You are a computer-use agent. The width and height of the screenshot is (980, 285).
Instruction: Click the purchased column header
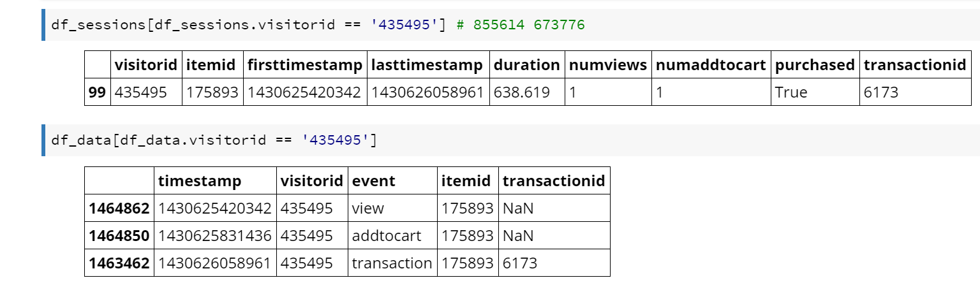(814, 65)
